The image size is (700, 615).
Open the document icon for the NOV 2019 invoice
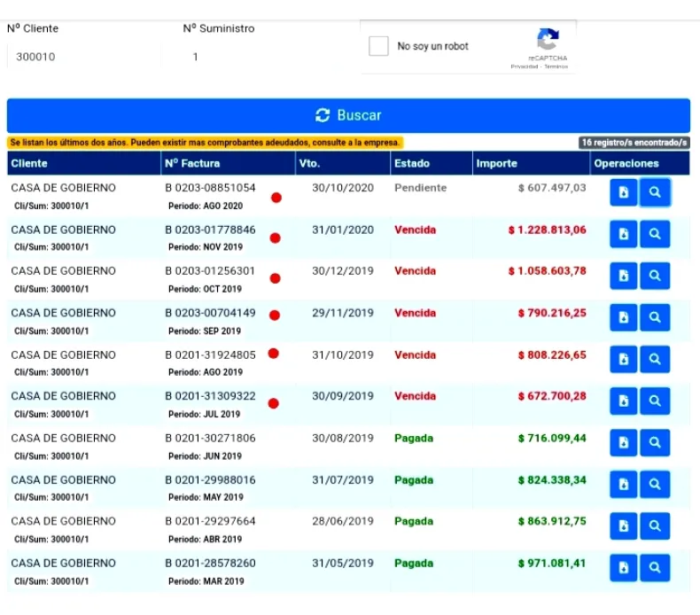(623, 234)
